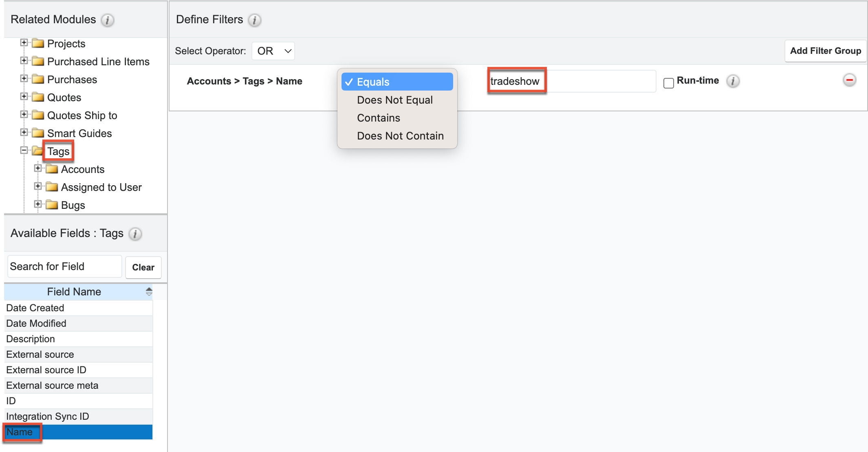Image resolution: width=868 pixels, height=452 pixels.
Task: Expand the Projects tree node
Action: click(x=24, y=42)
